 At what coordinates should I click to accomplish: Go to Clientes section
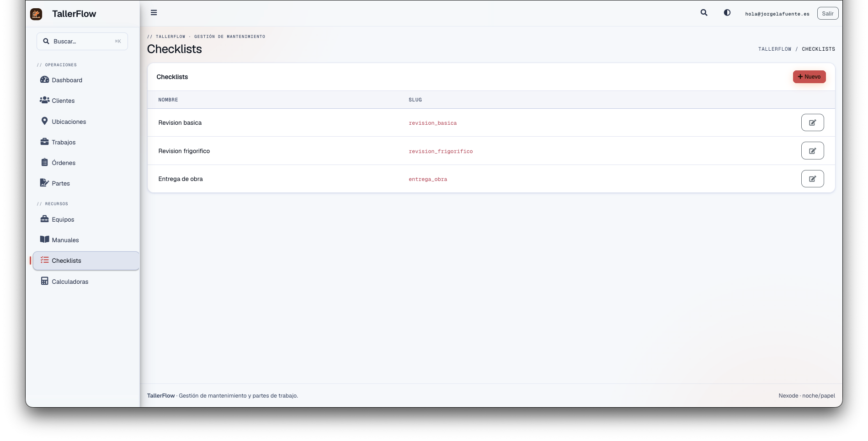(x=85, y=101)
